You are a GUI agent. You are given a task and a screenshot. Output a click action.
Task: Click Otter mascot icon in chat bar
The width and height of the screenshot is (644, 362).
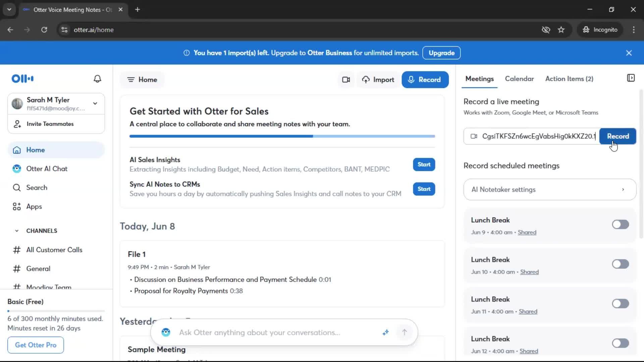pyautogui.click(x=166, y=333)
